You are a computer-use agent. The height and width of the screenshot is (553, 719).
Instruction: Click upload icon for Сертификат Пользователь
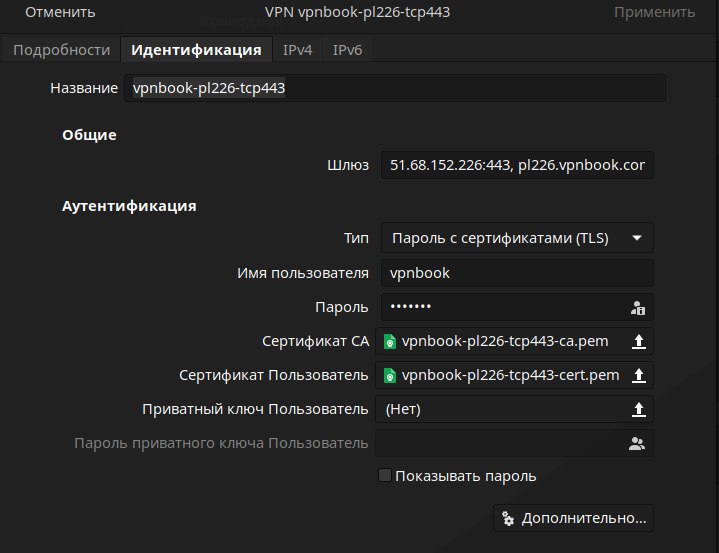pyautogui.click(x=639, y=376)
